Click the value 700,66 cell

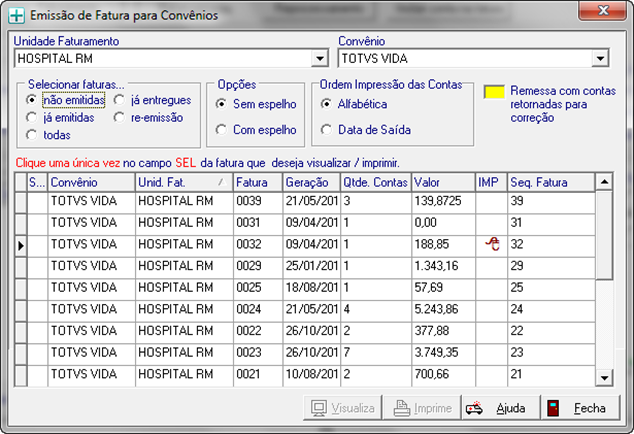[x=443, y=376]
